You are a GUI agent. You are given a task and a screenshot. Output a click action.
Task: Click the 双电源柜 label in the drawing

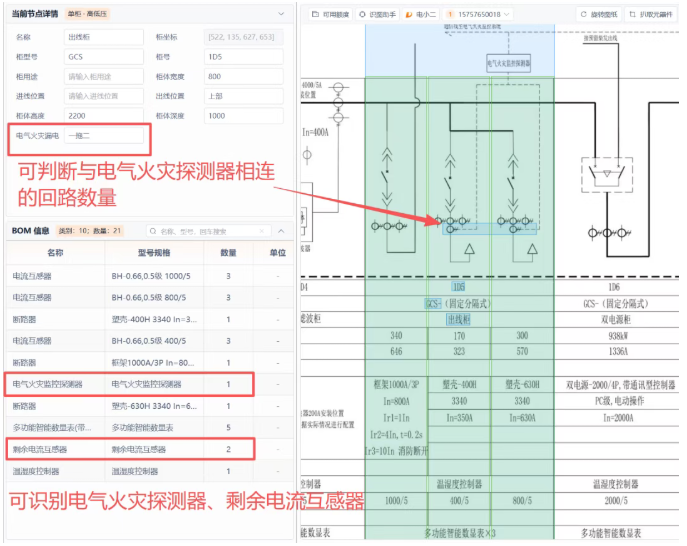[x=616, y=320]
